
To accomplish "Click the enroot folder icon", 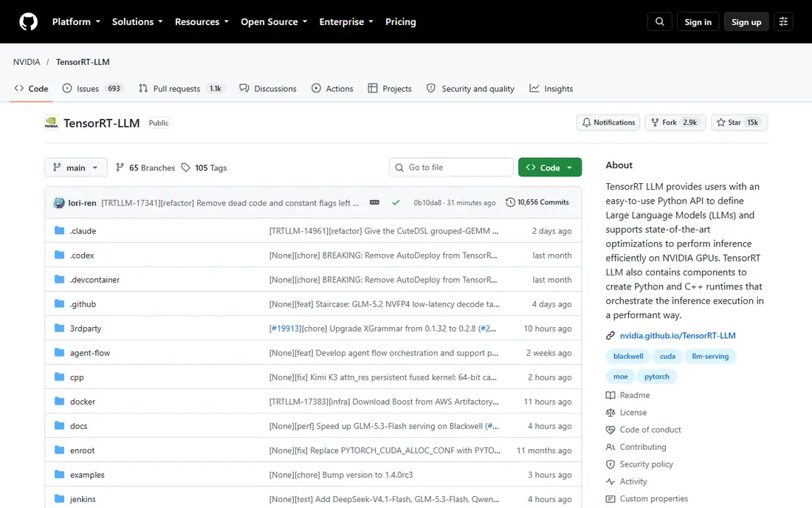I will click(x=60, y=450).
